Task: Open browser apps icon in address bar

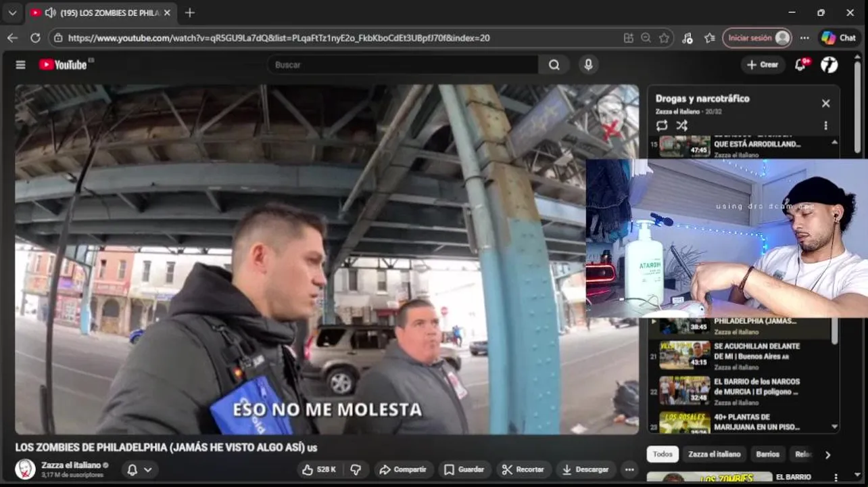Action: tap(629, 38)
